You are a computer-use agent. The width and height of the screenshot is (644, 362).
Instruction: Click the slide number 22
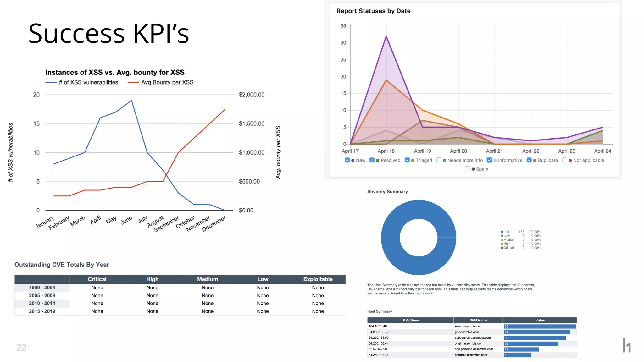(22, 348)
